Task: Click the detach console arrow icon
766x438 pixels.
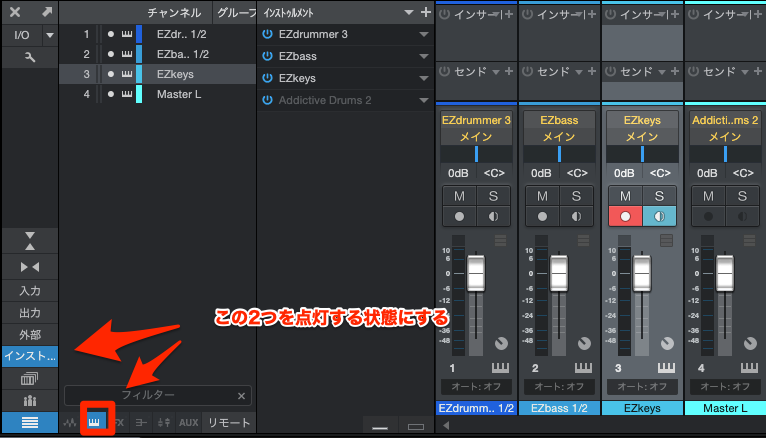Action: (x=47, y=12)
